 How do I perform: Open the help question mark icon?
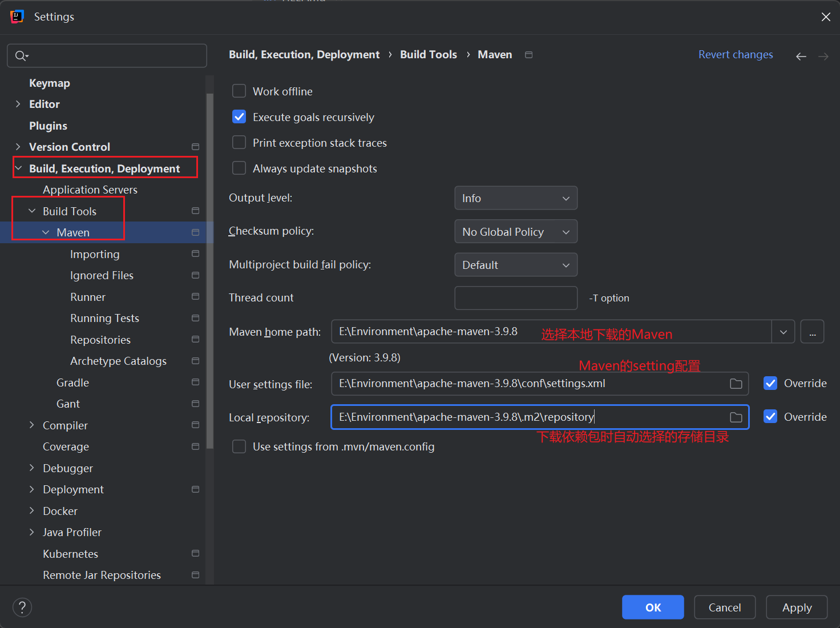(x=22, y=607)
